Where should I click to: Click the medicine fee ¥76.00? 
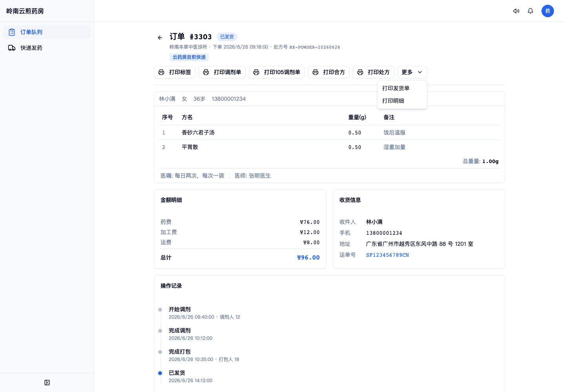pyautogui.click(x=310, y=222)
